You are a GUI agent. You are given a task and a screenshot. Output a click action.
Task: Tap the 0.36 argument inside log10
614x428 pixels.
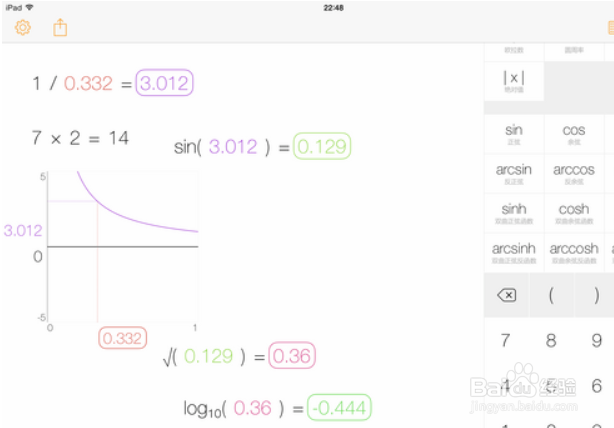click(x=253, y=408)
